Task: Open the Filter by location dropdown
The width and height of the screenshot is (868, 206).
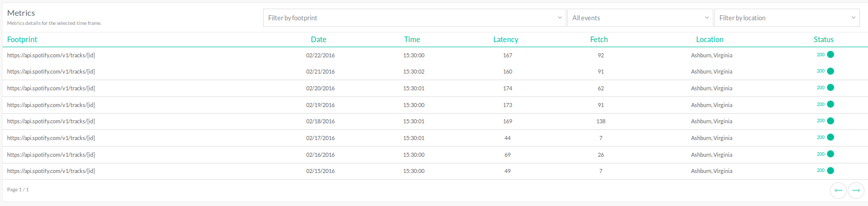Action: pos(786,18)
